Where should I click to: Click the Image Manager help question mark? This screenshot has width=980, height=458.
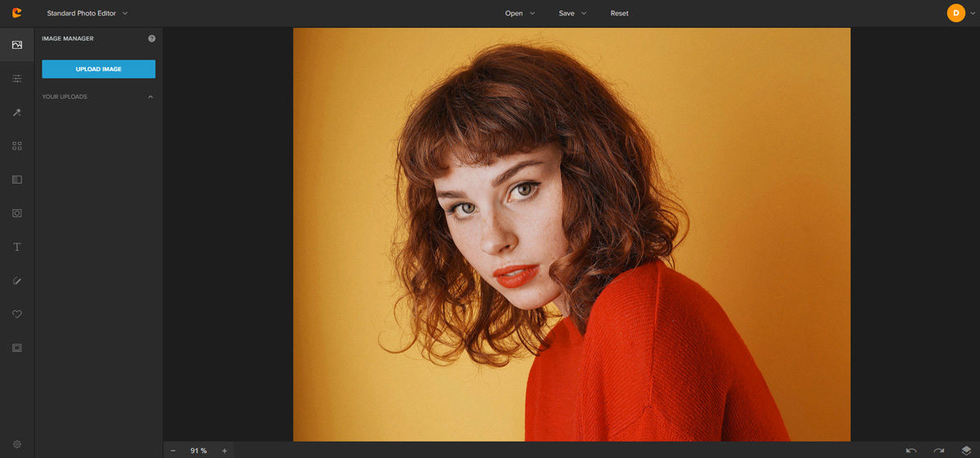pos(152,38)
